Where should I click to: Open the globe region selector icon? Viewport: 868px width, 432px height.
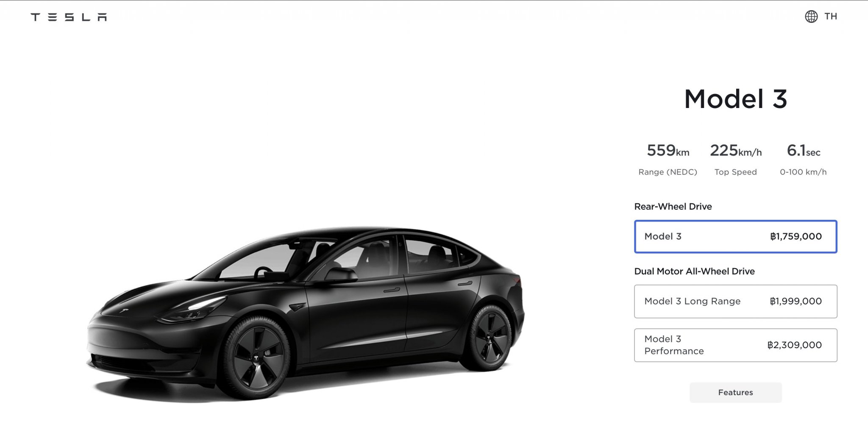pos(811,17)
